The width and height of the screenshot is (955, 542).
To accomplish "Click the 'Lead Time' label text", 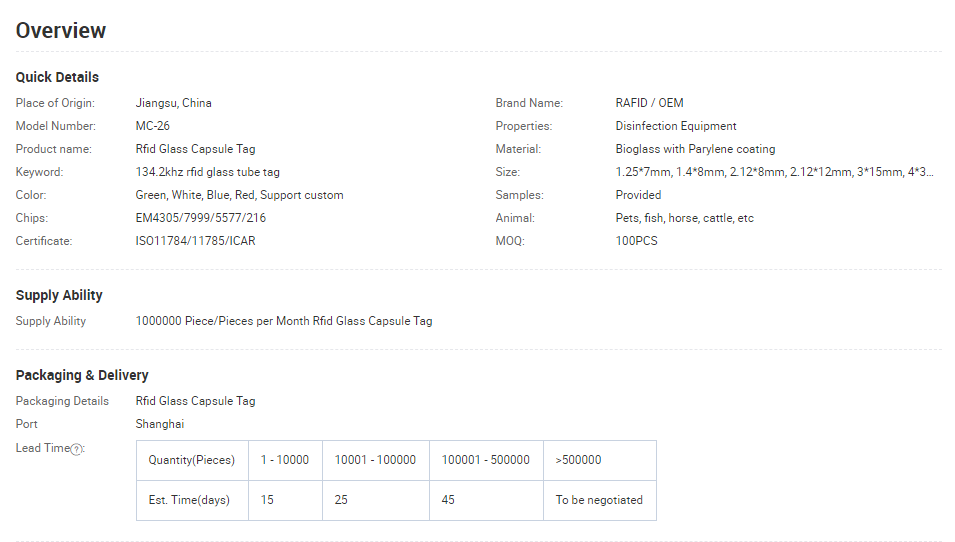I will [x=43, y=448].
